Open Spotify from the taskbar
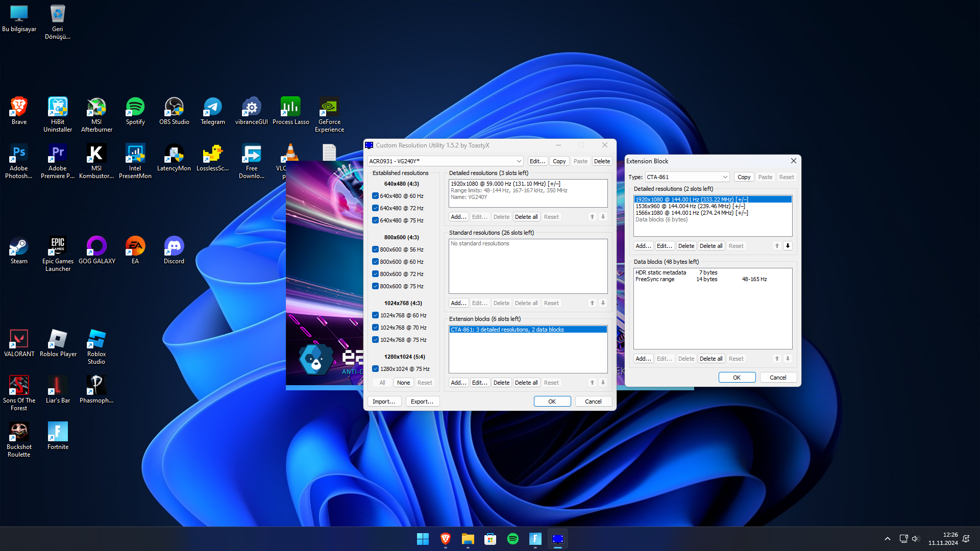Image resolution: width=980 pixels, height=551 pixels. (512, 539)
